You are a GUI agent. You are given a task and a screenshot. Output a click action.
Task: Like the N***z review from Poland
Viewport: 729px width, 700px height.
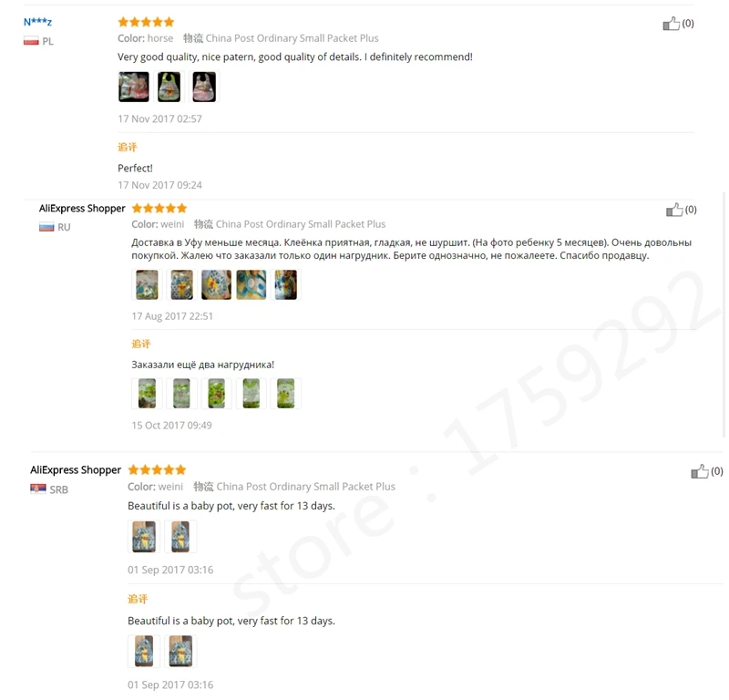671,24
